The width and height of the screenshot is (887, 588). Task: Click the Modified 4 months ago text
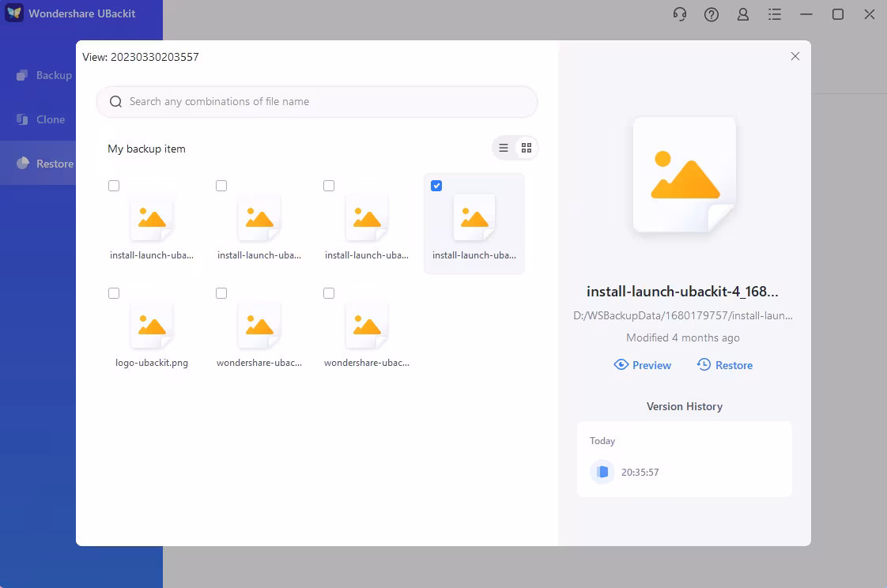pyautogui.click(x=683, y=337)
